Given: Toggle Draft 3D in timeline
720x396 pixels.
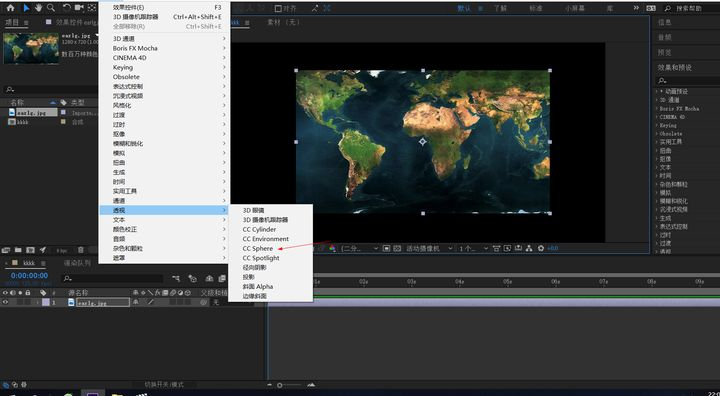Looking at the screenshot, I should point(192,278).
